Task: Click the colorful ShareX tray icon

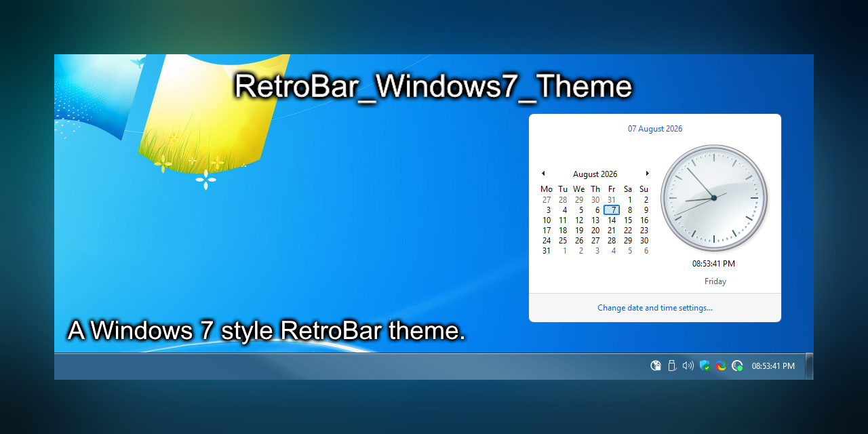Action: [721, 366]
